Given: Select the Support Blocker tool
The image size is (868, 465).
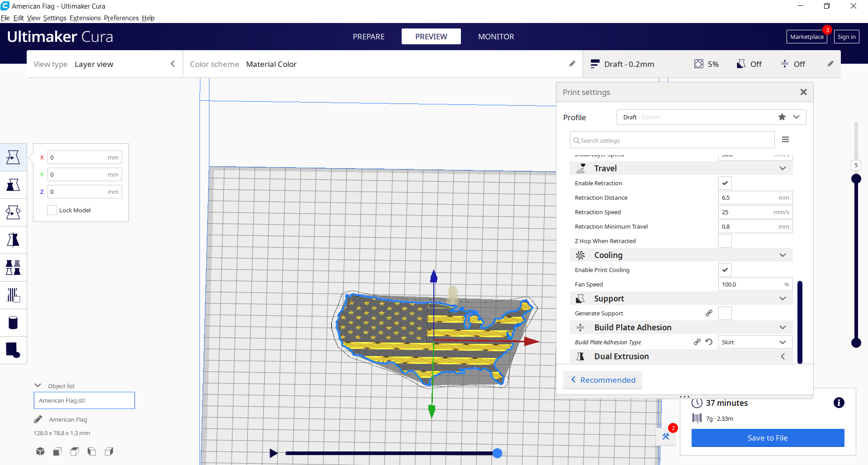Looking at the screenshot, I should [x=13, y=295].
